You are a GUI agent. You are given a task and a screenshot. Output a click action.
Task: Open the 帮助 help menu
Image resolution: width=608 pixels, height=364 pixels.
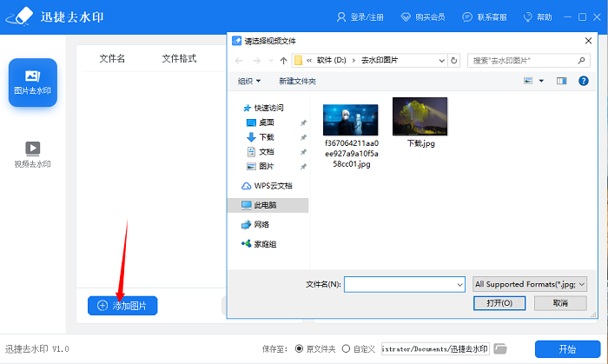[538, 17]
